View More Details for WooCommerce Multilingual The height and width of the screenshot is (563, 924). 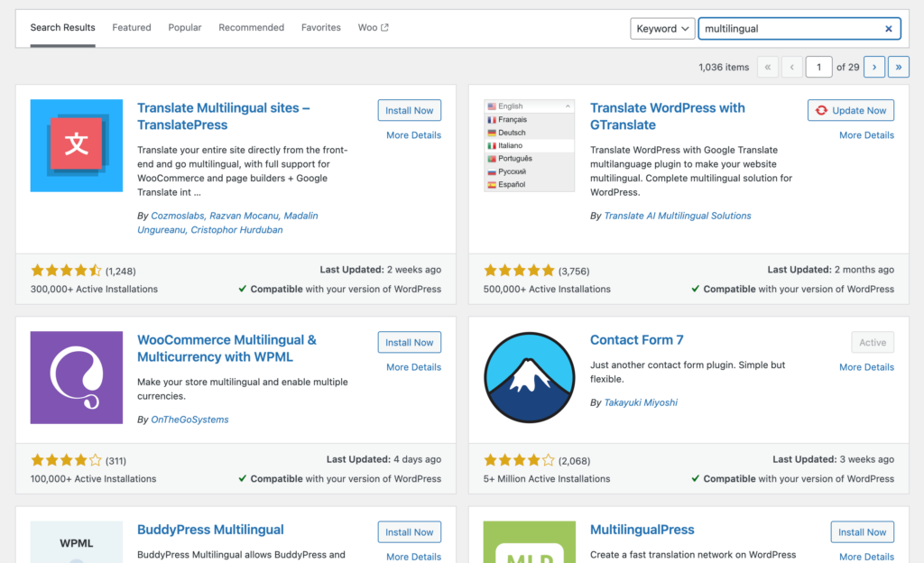coord(413,367)
